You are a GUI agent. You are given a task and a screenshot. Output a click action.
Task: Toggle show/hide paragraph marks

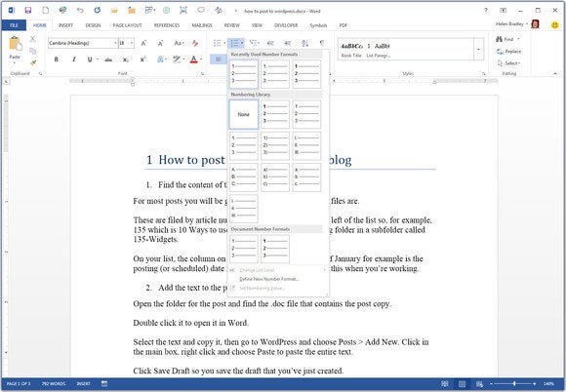[x=322, y=43]
